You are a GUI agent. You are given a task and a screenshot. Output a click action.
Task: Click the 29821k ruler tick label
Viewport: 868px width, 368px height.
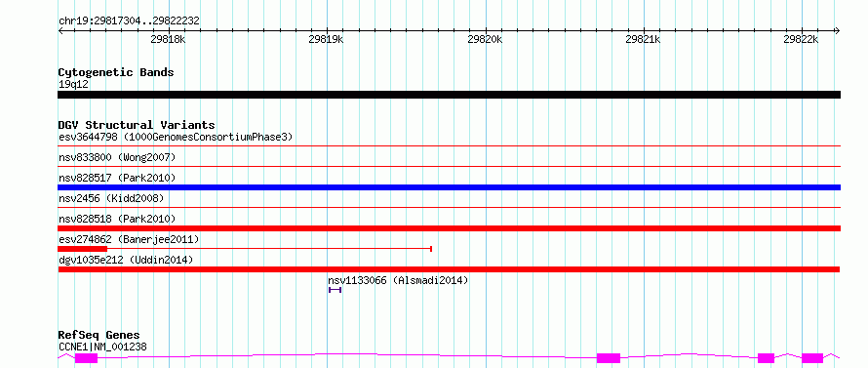click(643, 39)
